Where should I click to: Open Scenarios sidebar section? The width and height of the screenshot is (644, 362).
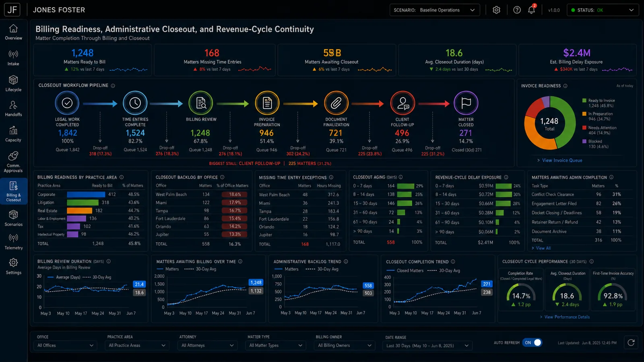point(13,218)
